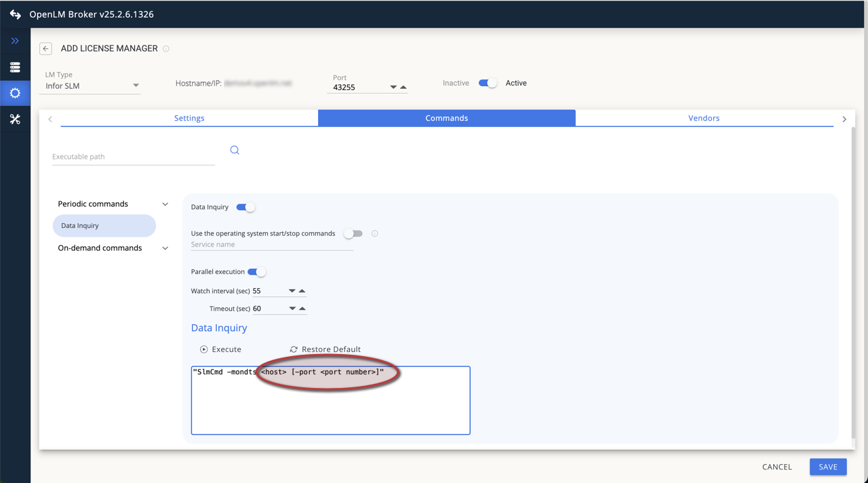Click the search magnifier near Executable path
868x483 pixels.
(235, 149)
